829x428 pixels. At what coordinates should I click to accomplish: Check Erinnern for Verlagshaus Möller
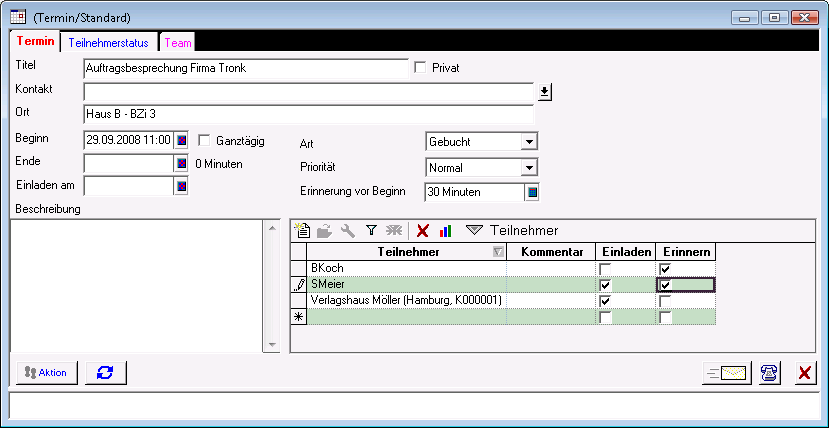click(x=666, y=301)
